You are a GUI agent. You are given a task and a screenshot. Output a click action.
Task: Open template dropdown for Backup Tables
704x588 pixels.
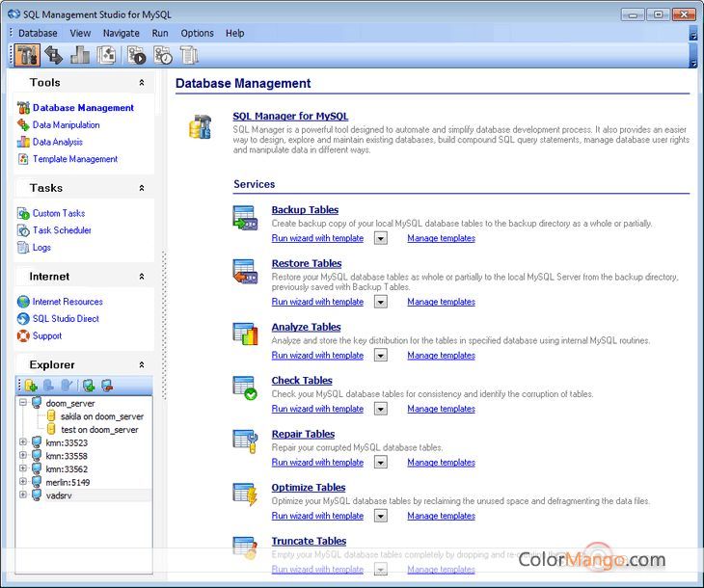pos(381,238)
